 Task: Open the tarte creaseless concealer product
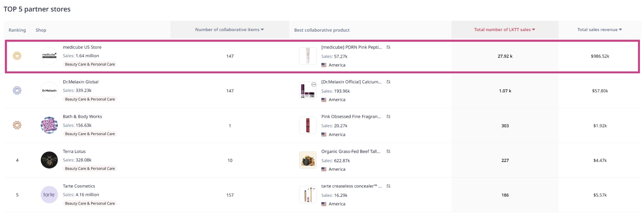point(351,186)
